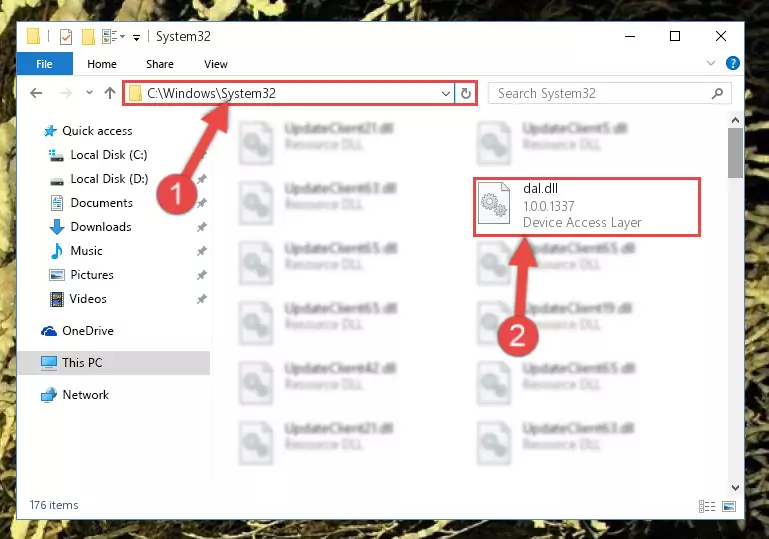Open Documents in the sidebar
The width and height of the screenshot is (769, 539).
tap(102, 203)
